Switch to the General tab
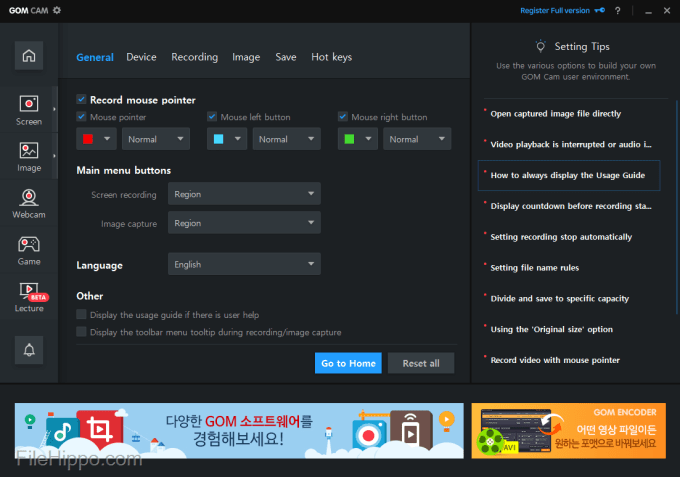 95,57
